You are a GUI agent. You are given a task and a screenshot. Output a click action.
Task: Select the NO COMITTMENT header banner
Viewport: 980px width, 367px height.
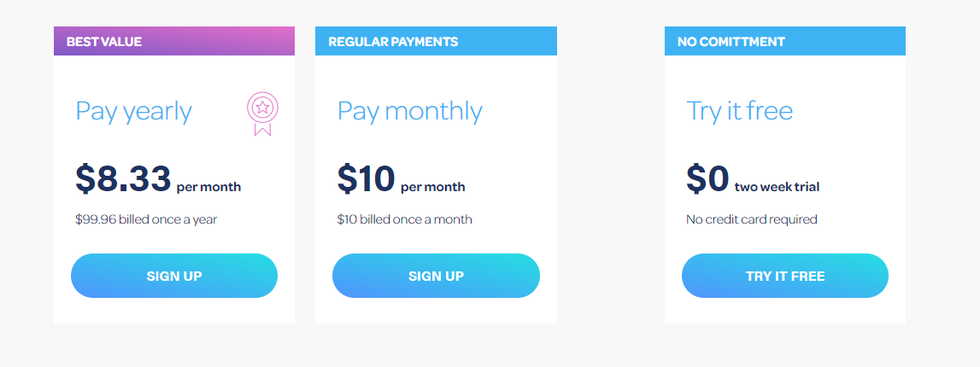(x=785, y=41)
